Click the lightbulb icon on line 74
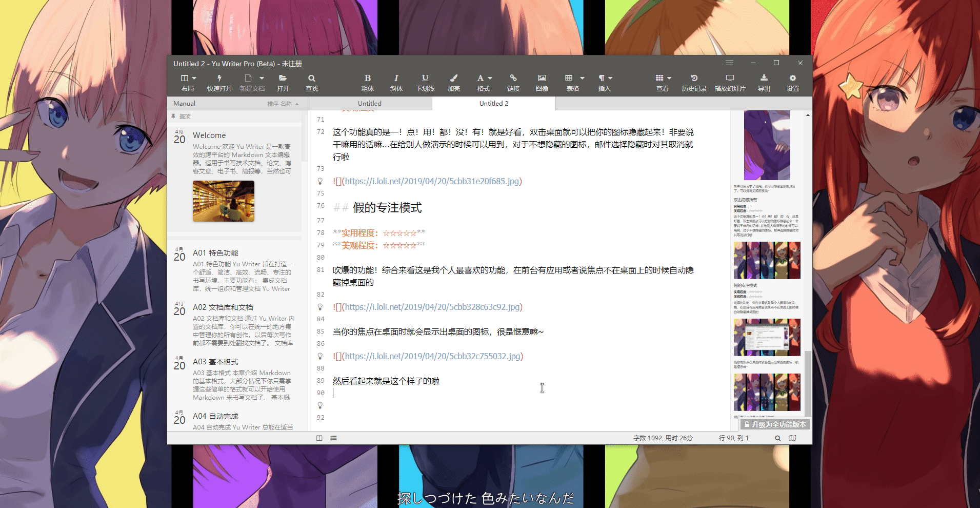Image resolution: width=980 pixels, height=508 pixels. tap(320, 181)
